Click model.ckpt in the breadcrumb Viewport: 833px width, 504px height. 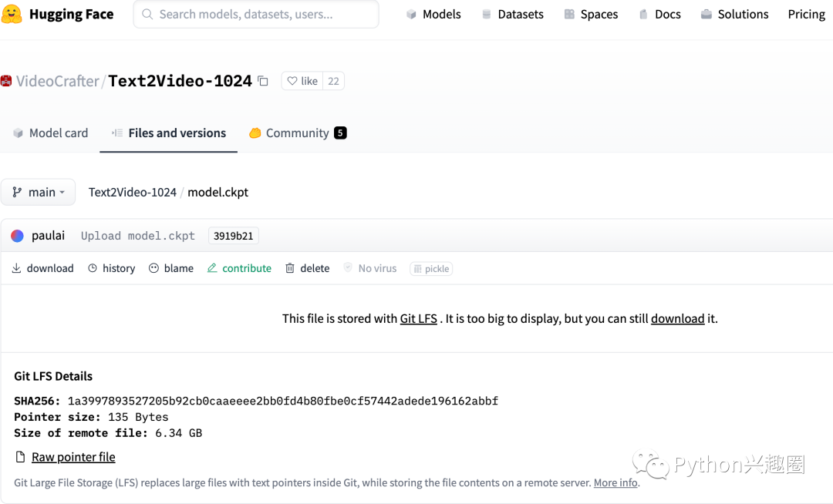(x=218, y=192)
